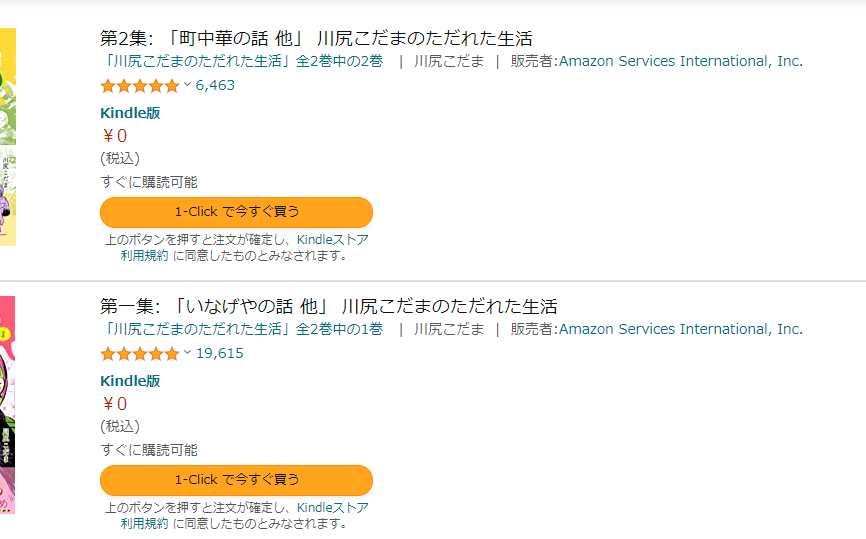Open the 19,615 reviews count link
Viewport: 866px width, 539px height.
[219, 354]
